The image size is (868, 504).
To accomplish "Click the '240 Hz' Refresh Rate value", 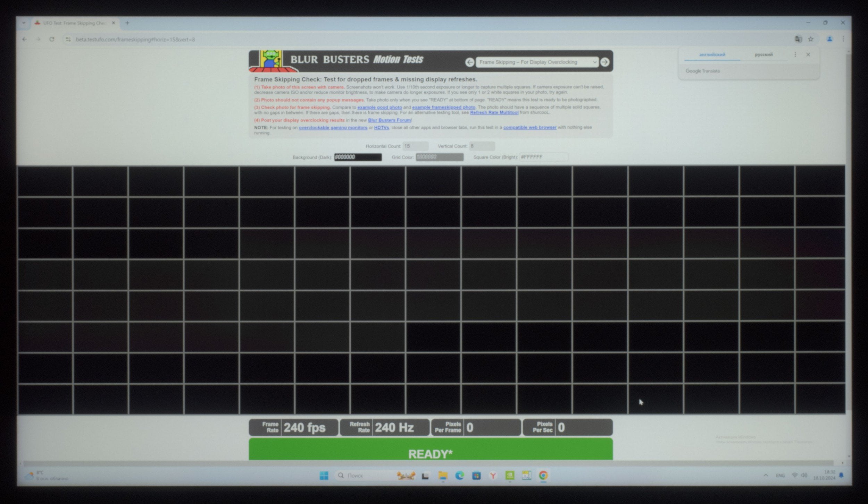I will (394, 428).
